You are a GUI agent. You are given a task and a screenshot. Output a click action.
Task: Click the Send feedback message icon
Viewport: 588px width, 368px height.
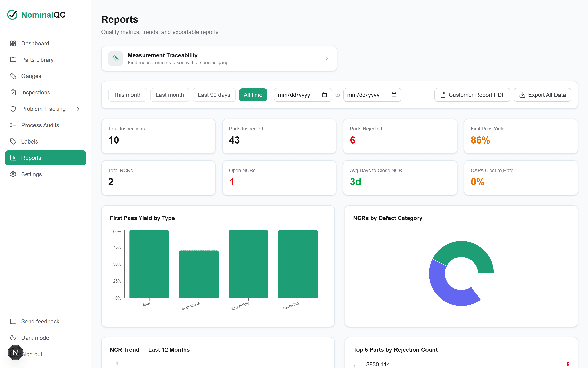pyautogui.click(x=13, y=322)
